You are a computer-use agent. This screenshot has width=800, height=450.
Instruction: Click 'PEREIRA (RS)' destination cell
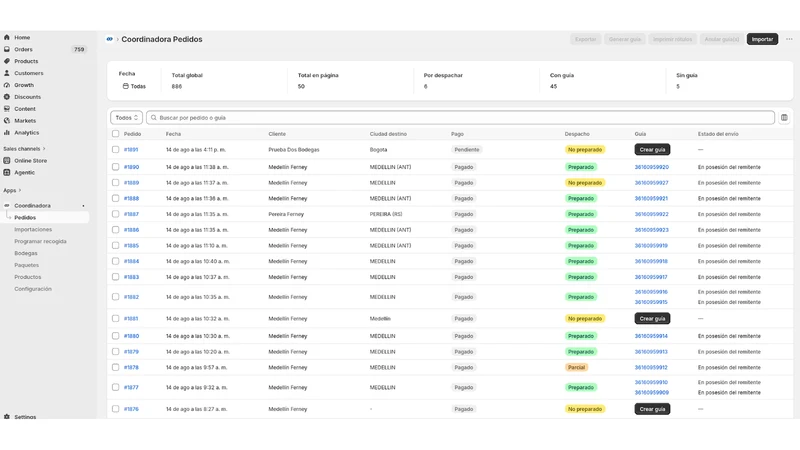[x=386, y=214]
